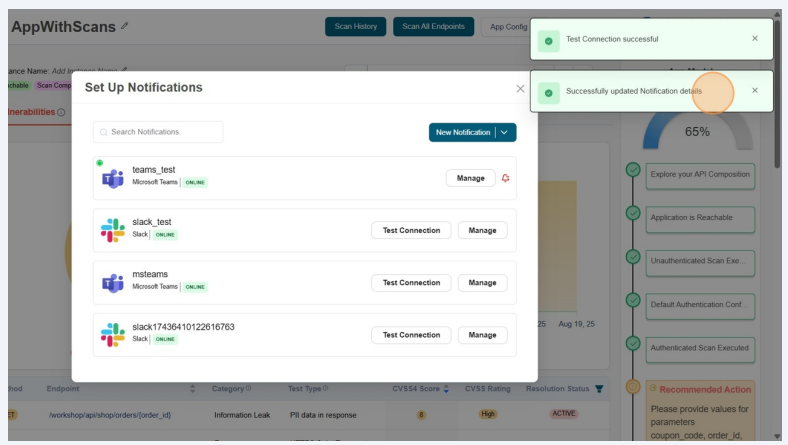Sort the Endpoint column using its arrows
Viewport: 788px width, 445px height.
192,389
